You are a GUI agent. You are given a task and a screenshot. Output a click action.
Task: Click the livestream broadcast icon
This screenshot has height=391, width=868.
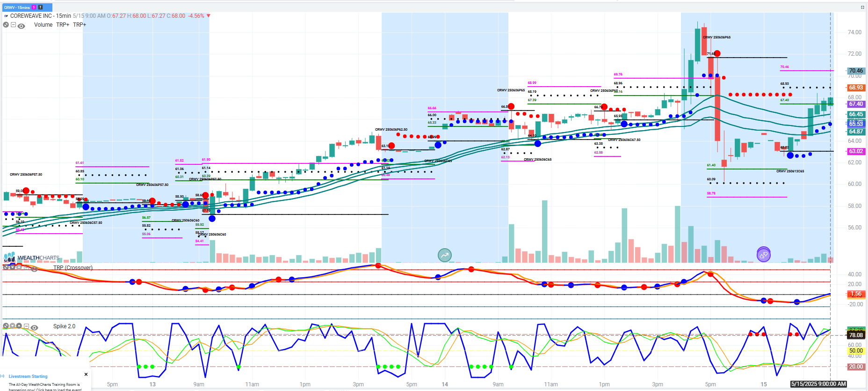tap(3, 376)
